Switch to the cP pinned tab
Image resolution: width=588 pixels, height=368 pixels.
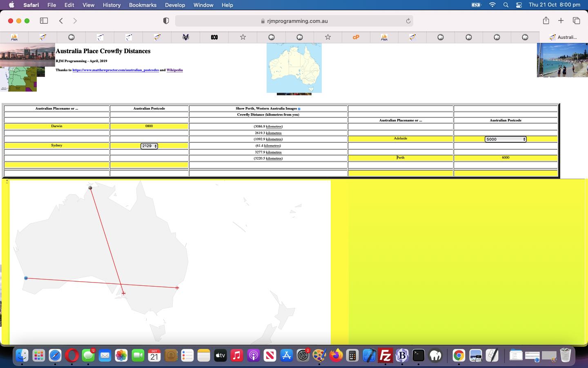click(356, 37)
